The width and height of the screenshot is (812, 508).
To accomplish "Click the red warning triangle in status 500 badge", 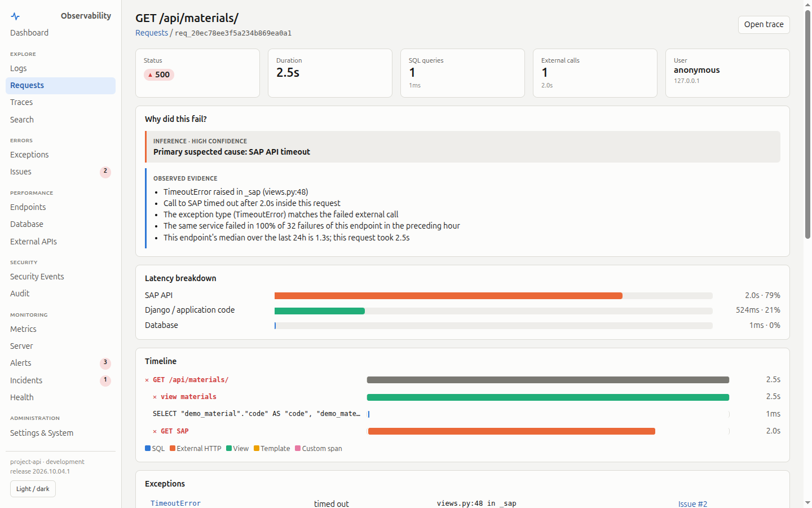I will click(150, 75).
